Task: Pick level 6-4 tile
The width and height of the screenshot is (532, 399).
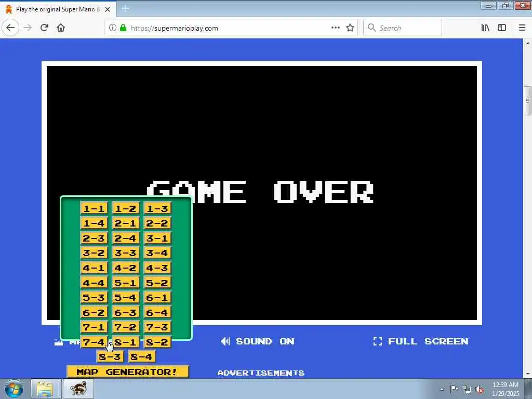Action: 157,312
